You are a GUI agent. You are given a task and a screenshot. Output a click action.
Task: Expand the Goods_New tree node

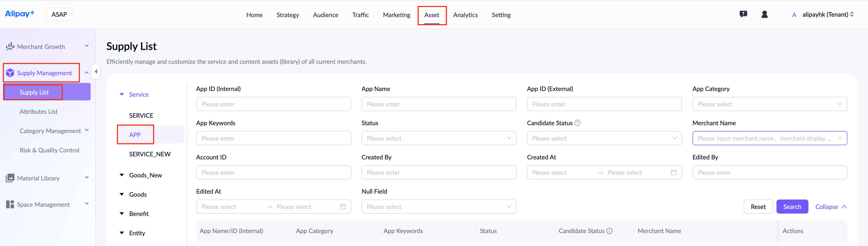pyautogui.click(x=122, y=175)
